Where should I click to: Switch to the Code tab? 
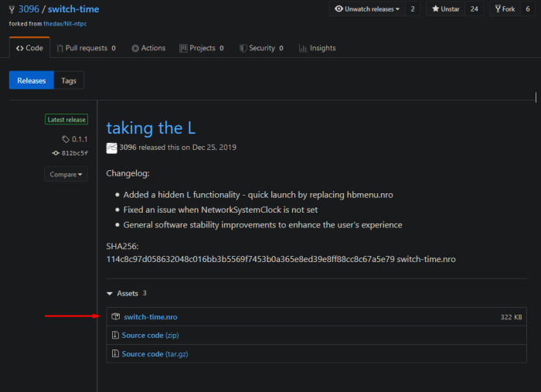[29, 48]
